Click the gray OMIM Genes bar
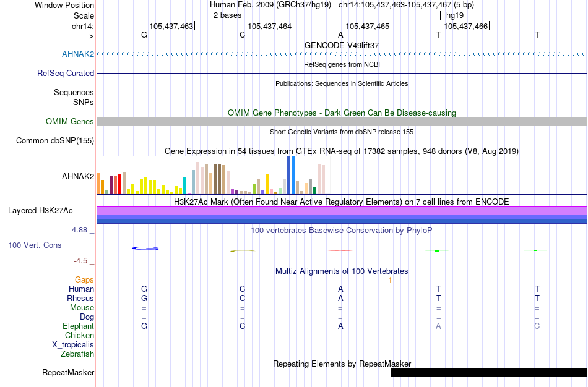 click(342, 121)
